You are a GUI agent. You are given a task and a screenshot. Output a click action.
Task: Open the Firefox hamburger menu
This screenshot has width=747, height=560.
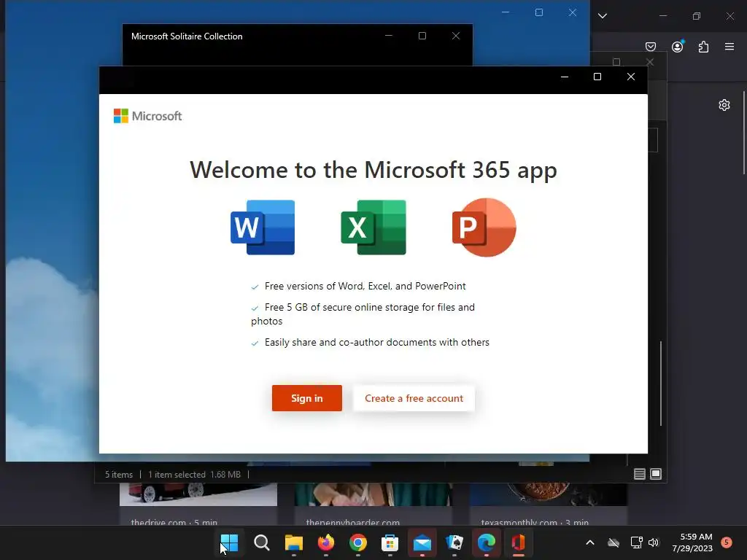[x=729, y=46]
